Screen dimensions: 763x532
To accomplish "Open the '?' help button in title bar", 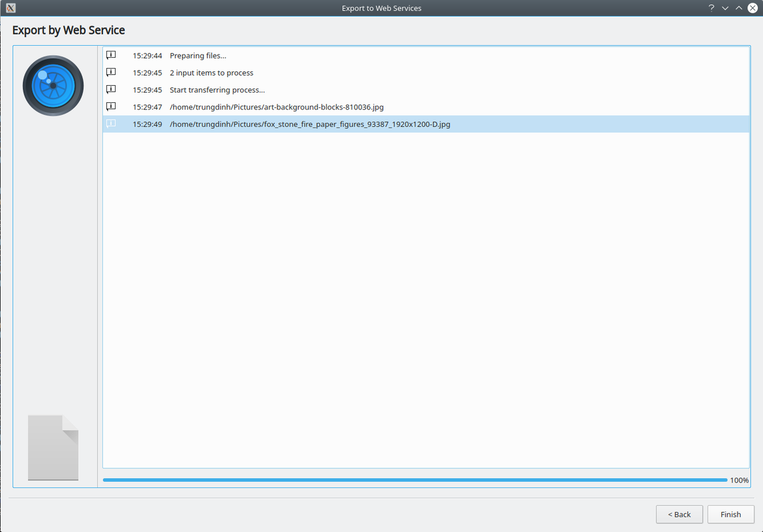I will [x=711, y=8].
